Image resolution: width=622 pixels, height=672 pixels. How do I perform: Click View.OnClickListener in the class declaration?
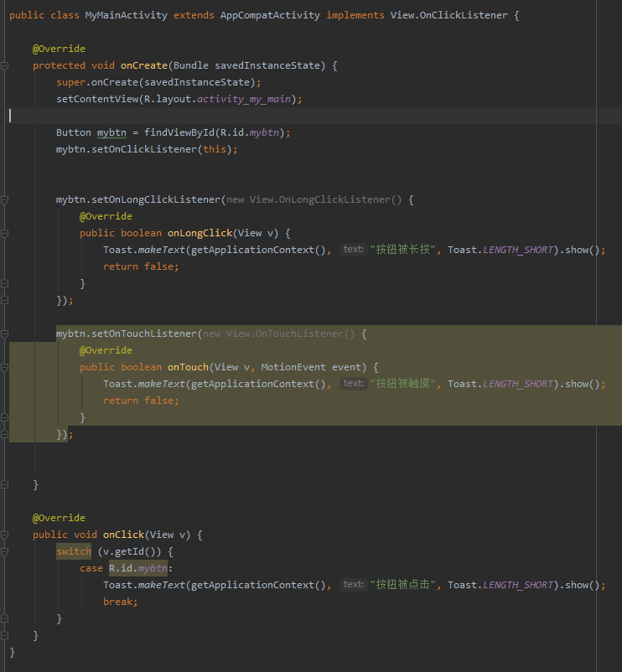[x=448, y=15]
